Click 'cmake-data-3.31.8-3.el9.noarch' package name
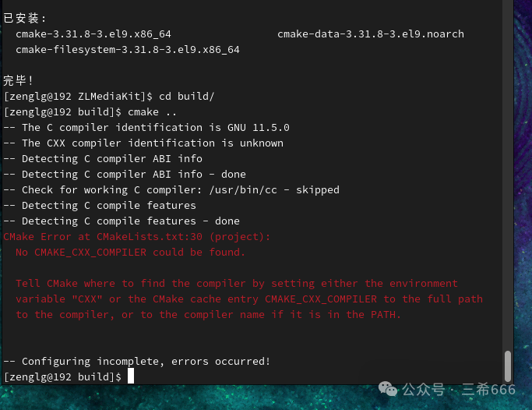 point(371,34)
